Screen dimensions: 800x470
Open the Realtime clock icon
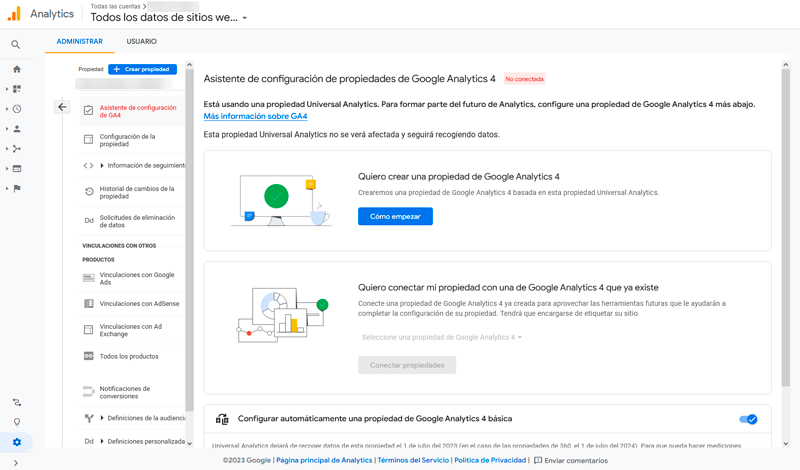[x=17, y=109]
